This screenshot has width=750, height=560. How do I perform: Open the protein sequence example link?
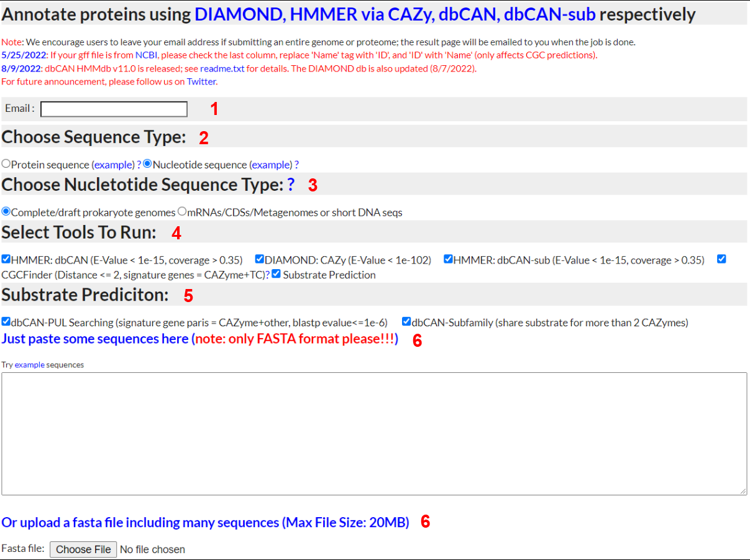pos(112,165)
